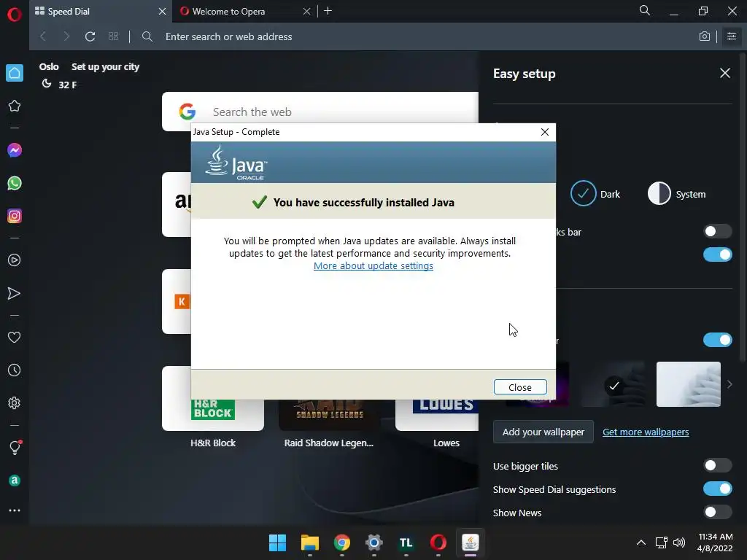Open More about update settings link
Screen dimensions: 747x560
click(x=373, y=265)
